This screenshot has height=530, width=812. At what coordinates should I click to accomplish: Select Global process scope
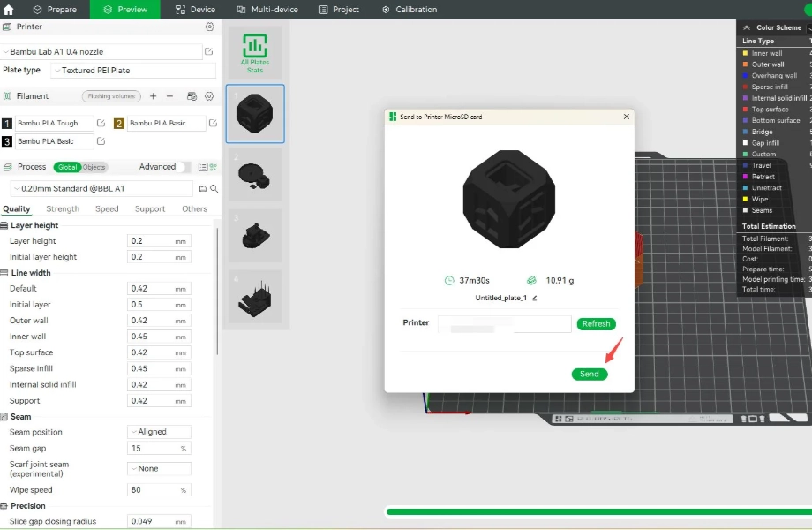tap(67, 167)
